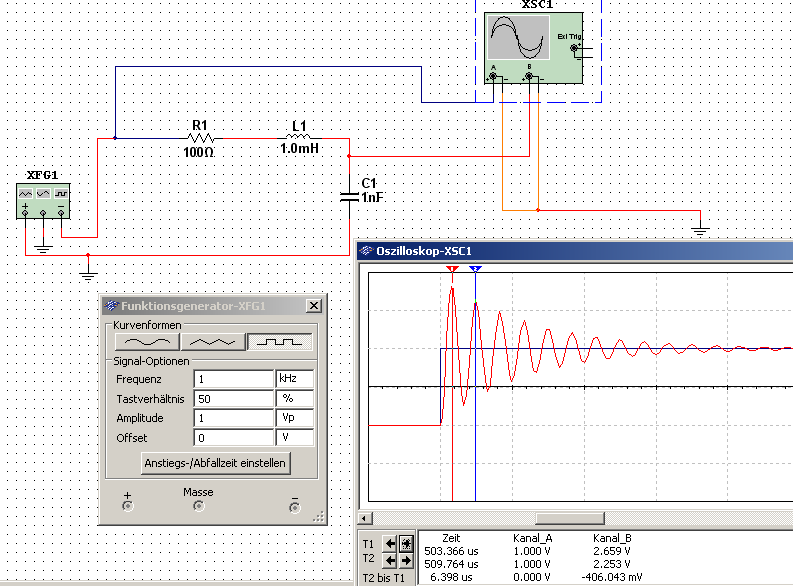The height and width of the screenshot is (586, 793).
Task: Click the XSC1 oscilloscope component
Action: tap(538, 42)
